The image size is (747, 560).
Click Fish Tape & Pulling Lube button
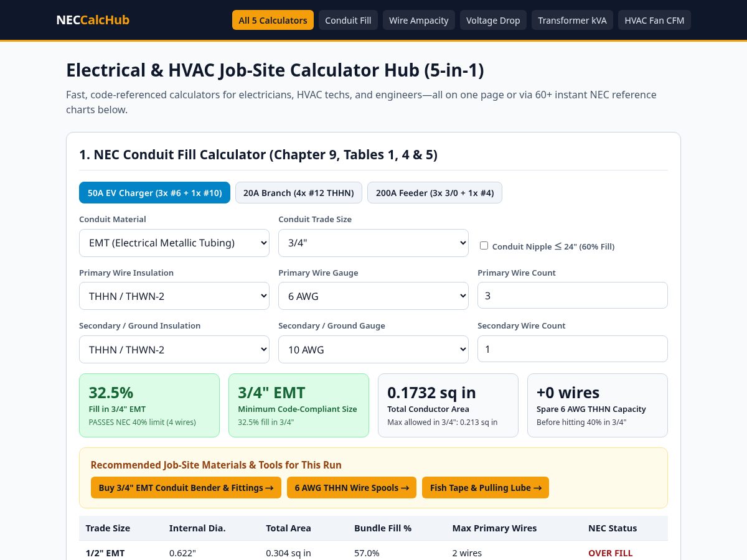486,488
